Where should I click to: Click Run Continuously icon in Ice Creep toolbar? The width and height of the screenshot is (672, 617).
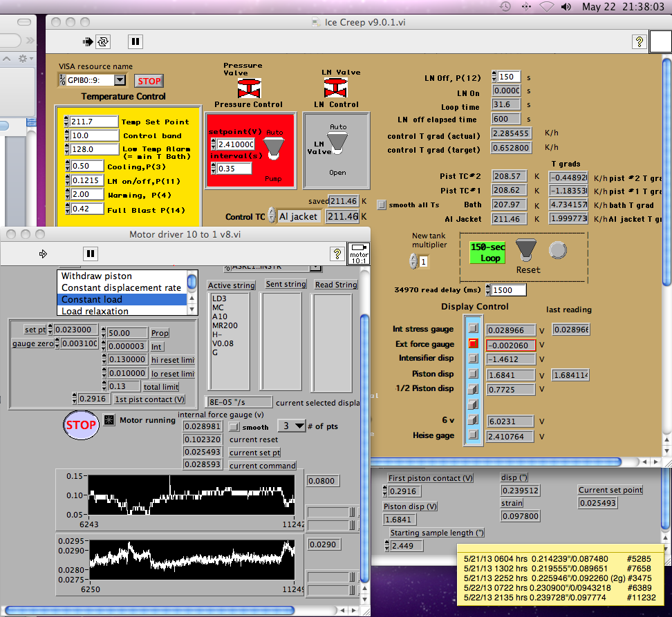(103, 41)
